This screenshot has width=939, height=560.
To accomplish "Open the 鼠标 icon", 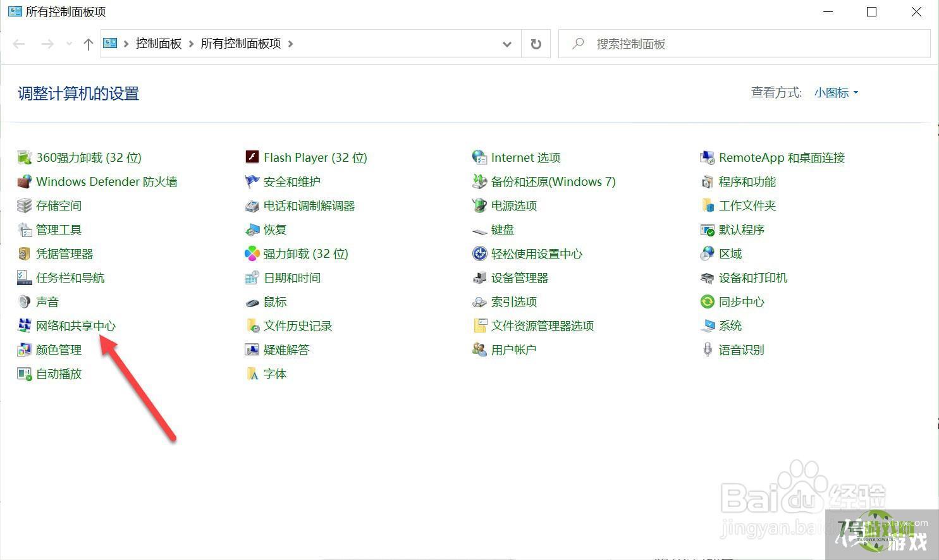I will coord(252,301).
